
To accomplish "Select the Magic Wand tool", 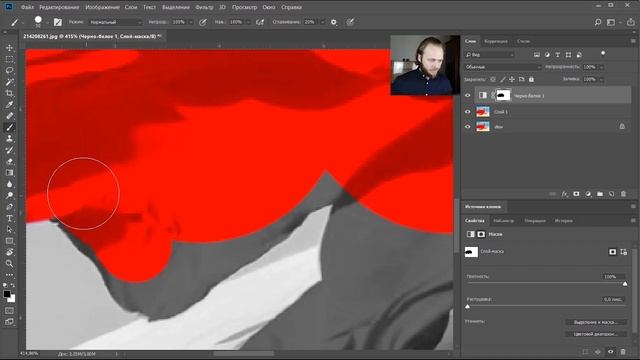I will tap(9, 82).
